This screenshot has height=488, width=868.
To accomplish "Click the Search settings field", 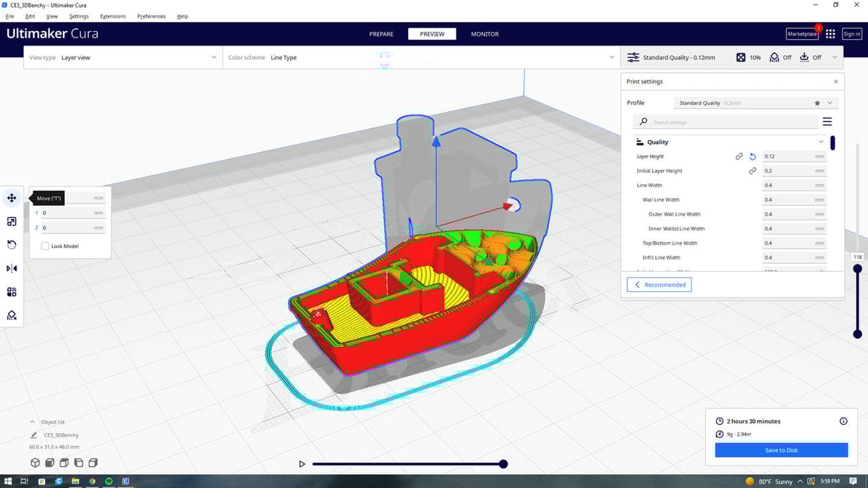I will (x=726, y=122).
